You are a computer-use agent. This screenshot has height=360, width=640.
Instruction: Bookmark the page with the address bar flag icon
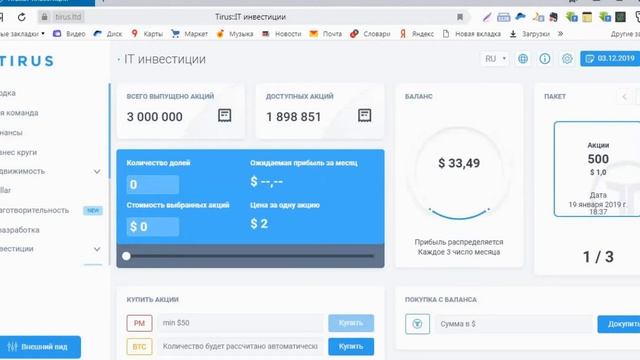click(460, 17)
